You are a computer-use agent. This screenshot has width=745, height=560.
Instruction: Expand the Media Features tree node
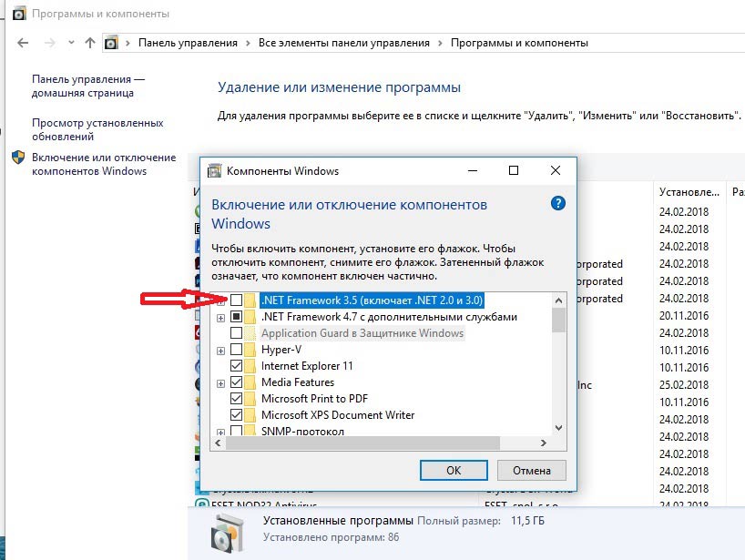[x=220, y=383]
